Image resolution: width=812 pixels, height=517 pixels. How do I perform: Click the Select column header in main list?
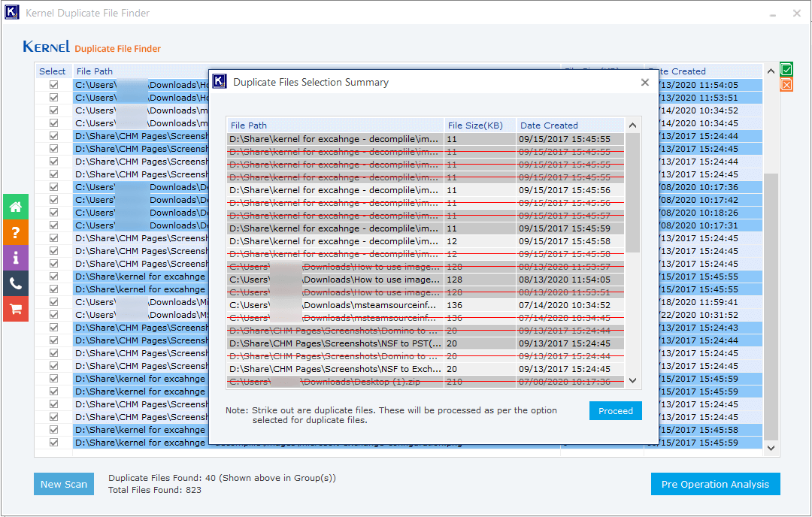53,71
